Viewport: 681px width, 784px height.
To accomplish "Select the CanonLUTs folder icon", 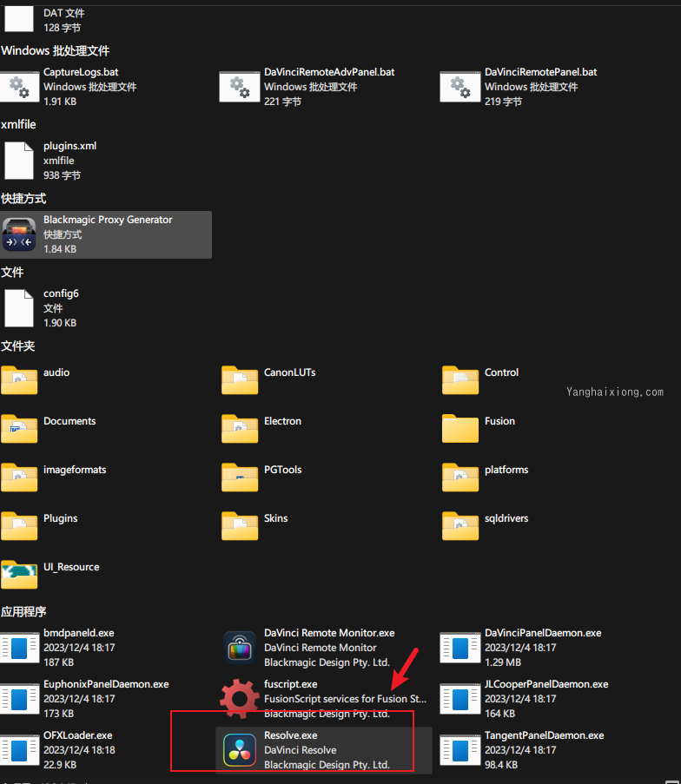I will [x=240, y=380].
